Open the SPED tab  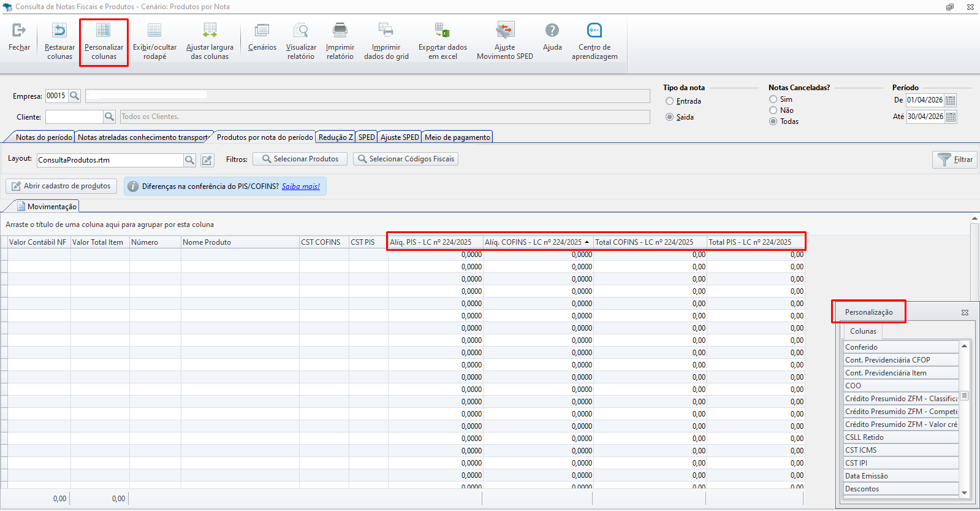367,137
